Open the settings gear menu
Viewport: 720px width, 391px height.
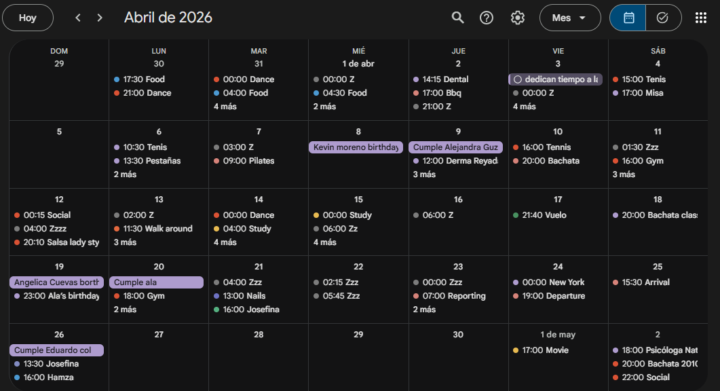tap(518, 18)
